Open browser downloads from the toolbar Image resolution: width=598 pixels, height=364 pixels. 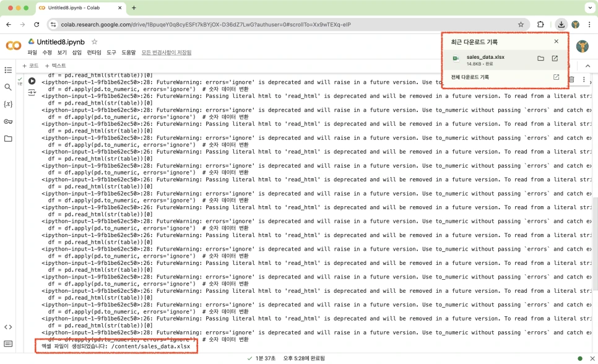coord(560,24)
